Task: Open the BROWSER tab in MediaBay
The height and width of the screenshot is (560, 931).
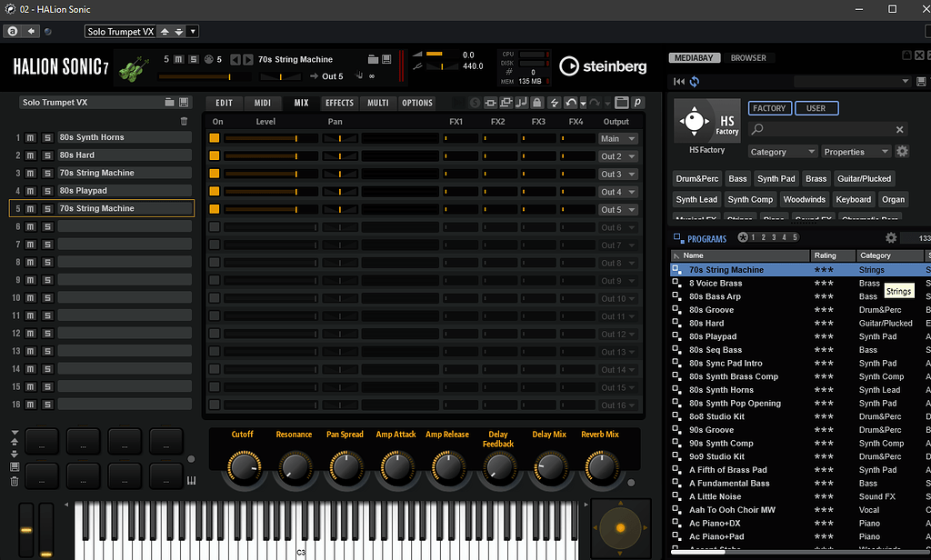Action: coord(748,56)
